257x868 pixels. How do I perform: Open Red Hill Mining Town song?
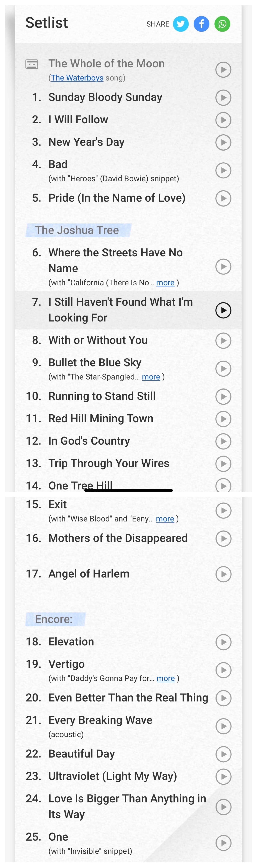point(101,418)
